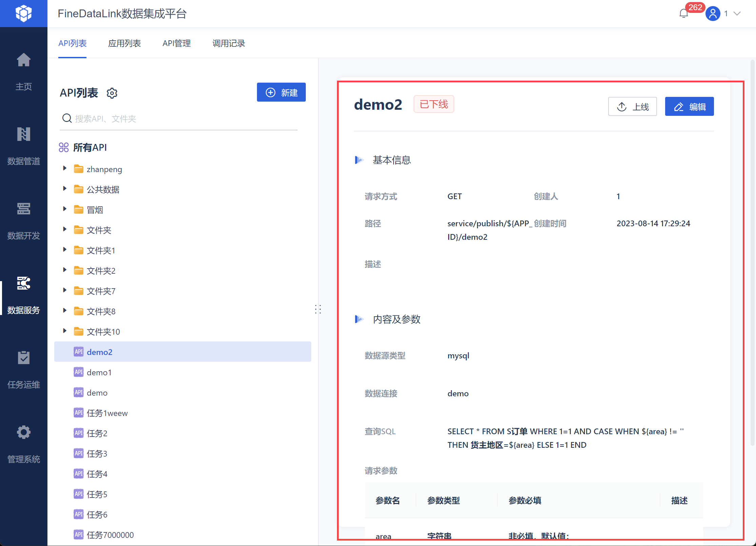This screenshot has height=546, width=756.
Task: Open the user account dropdown chevron
Action: (x=737, y=14)
